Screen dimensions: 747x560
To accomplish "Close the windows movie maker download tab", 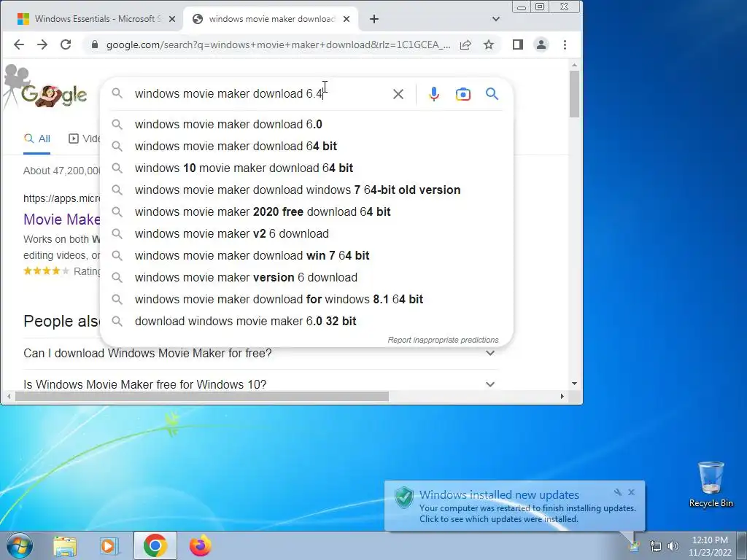I will (x=347, y=19).
